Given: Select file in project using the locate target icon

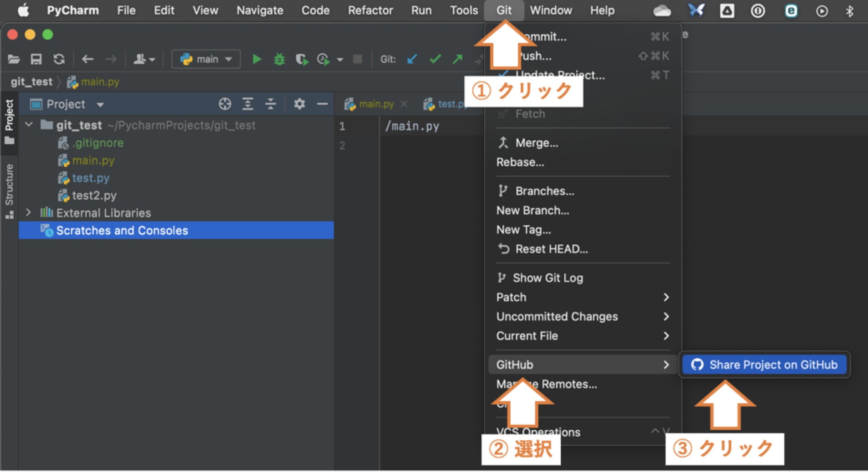Looking at the screenshot, I should [226, 104].
